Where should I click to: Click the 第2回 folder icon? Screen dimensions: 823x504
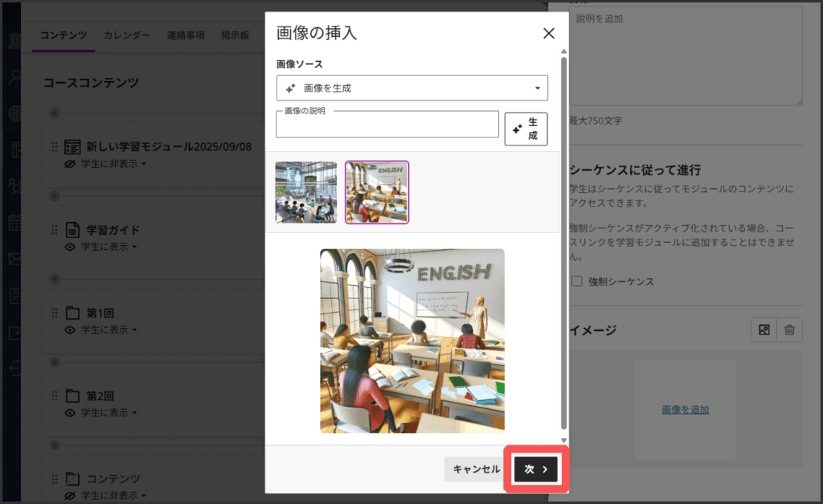72,395
